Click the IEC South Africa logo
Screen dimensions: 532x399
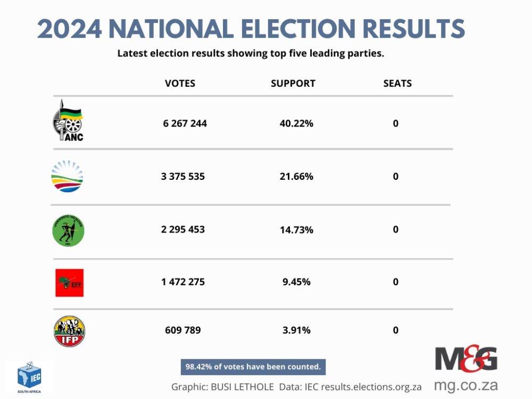click(x=29, y=376)
